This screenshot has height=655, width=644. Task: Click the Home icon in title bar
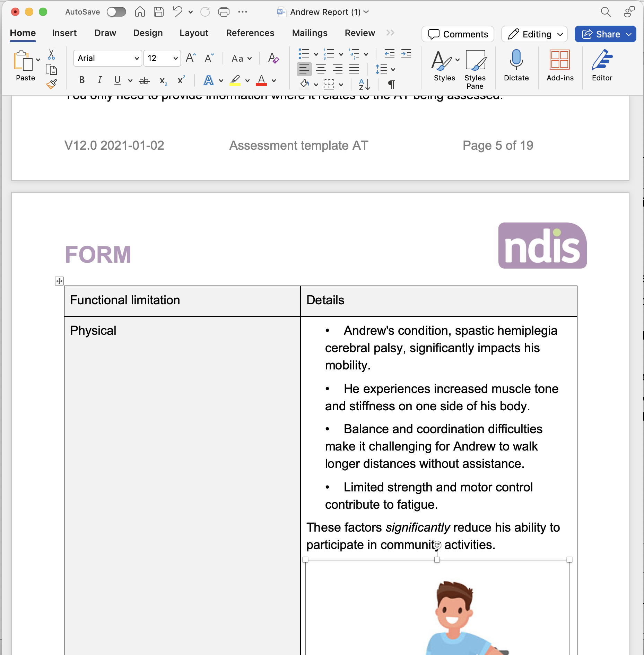140,12
